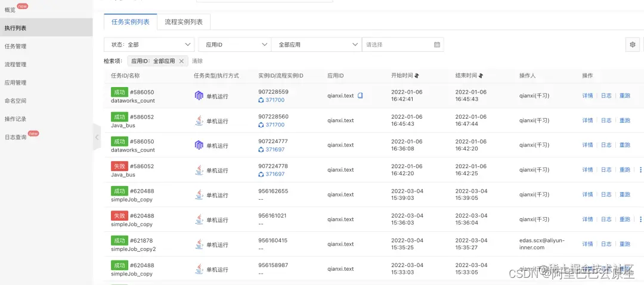Open the settings gear icon
Screen dimensions: 644x285
(633, 44)
